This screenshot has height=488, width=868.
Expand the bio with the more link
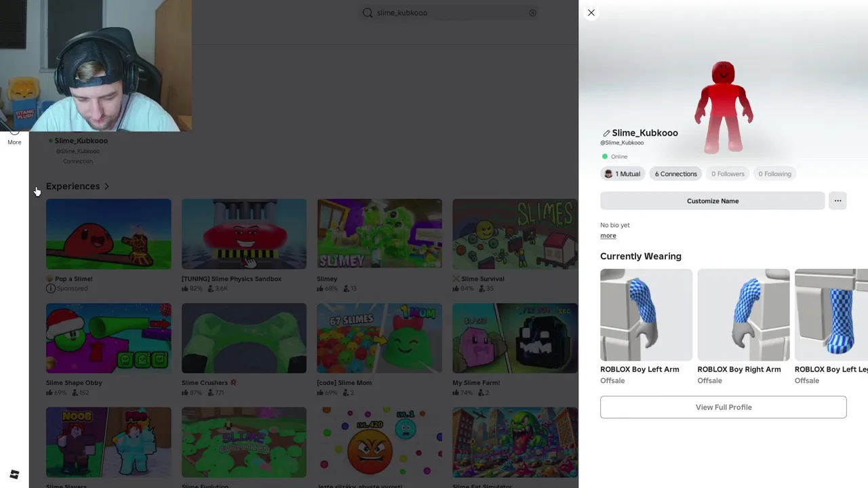pyautogui.click(x=608, y=236)
